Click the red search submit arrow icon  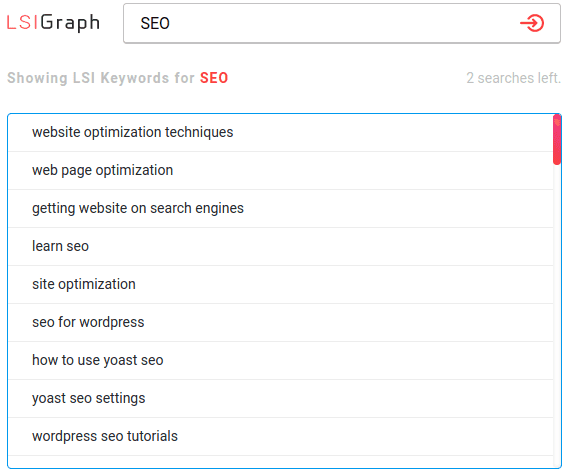pos(532,23)
